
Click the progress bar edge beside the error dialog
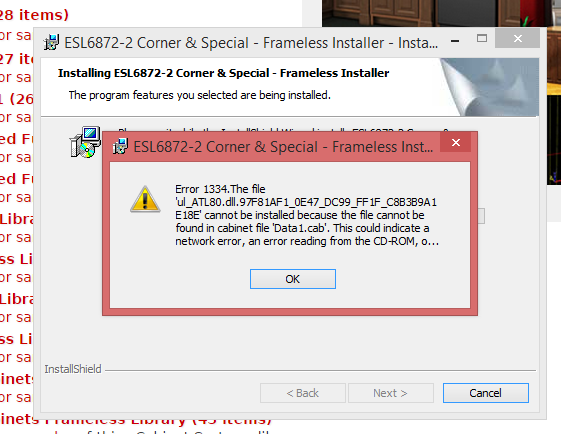(482, 216)
